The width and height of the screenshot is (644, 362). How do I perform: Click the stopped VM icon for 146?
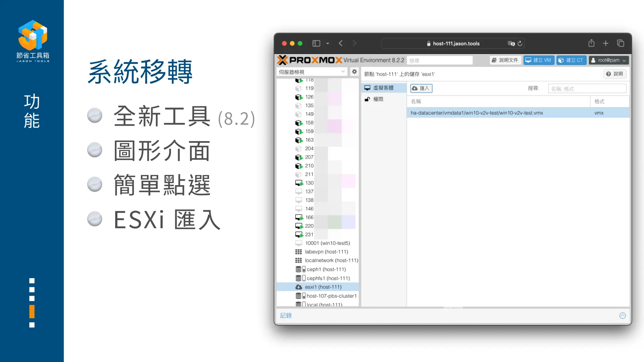pos(299,209)
